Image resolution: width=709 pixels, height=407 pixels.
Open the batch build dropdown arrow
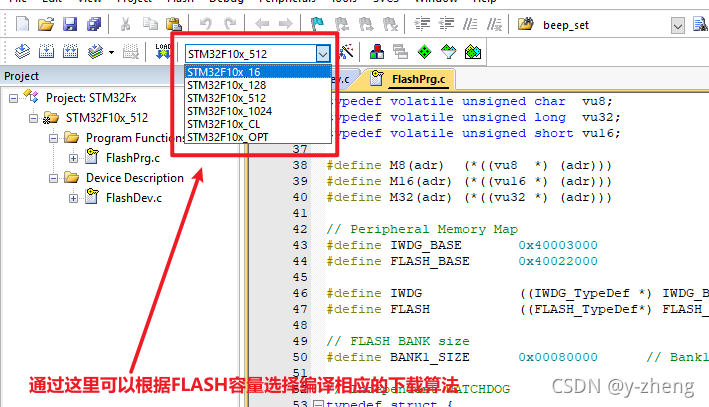click(111, 52)
